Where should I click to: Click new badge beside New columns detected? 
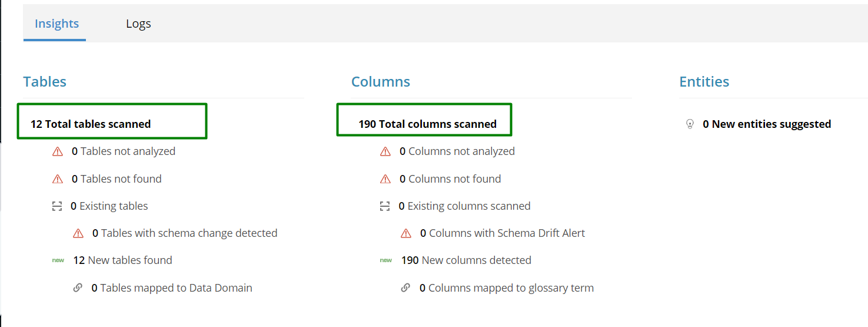tap(386, 260)
